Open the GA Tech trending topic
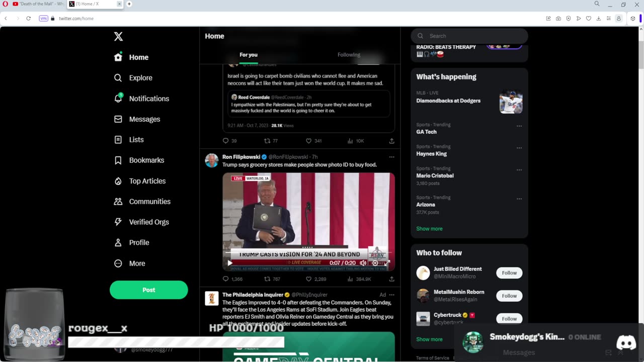This screenshot has width=644, height=362. coord(426,132)
